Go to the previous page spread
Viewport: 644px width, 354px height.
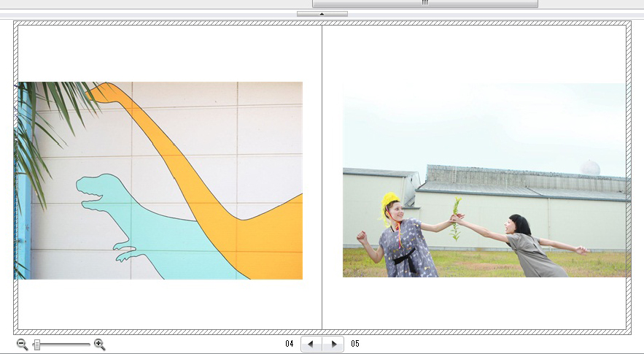tap(311, 345)
